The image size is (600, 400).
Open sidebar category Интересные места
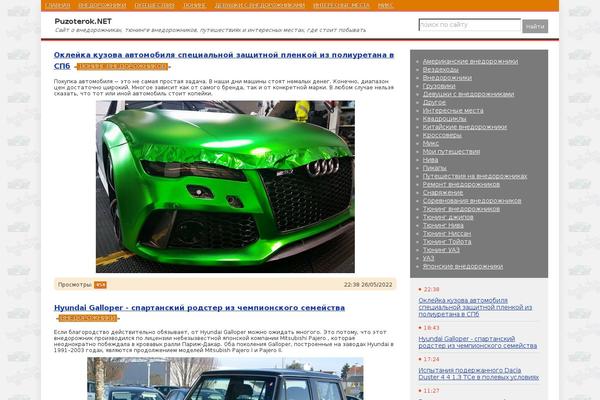click(x=453, y=111)
